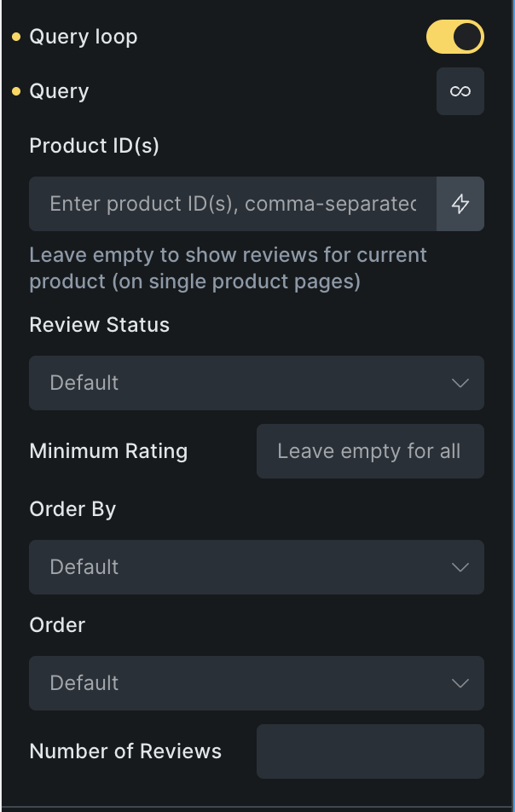The height and width of the screenshot is (812, 515).
Task: Click into the Minimum Rating field
Action: (370, 451)
